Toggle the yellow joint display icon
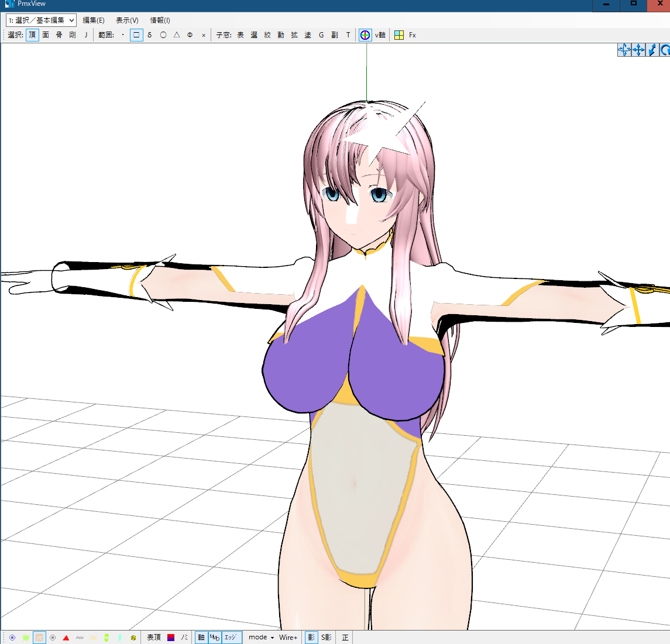The width and height of the screenshot is (670, 644). click(x=133, y=638)
